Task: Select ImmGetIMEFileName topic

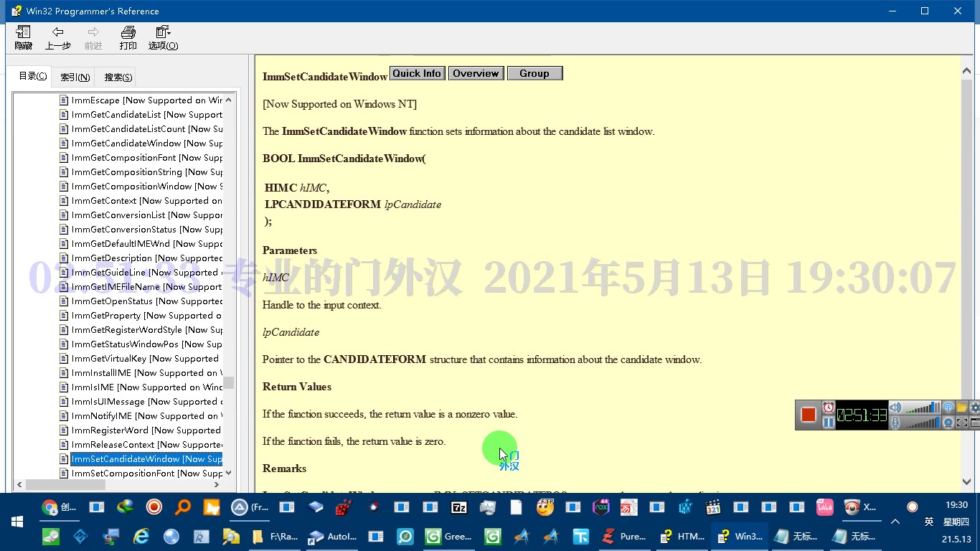Action: click(146, 287)
